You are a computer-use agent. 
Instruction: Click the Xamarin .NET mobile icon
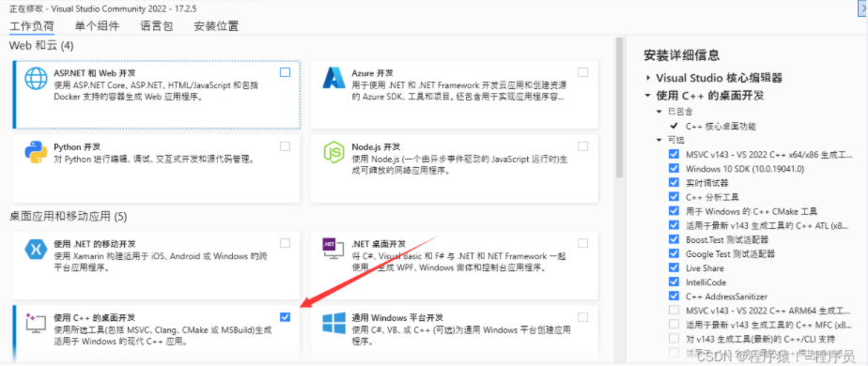point(36,250)
